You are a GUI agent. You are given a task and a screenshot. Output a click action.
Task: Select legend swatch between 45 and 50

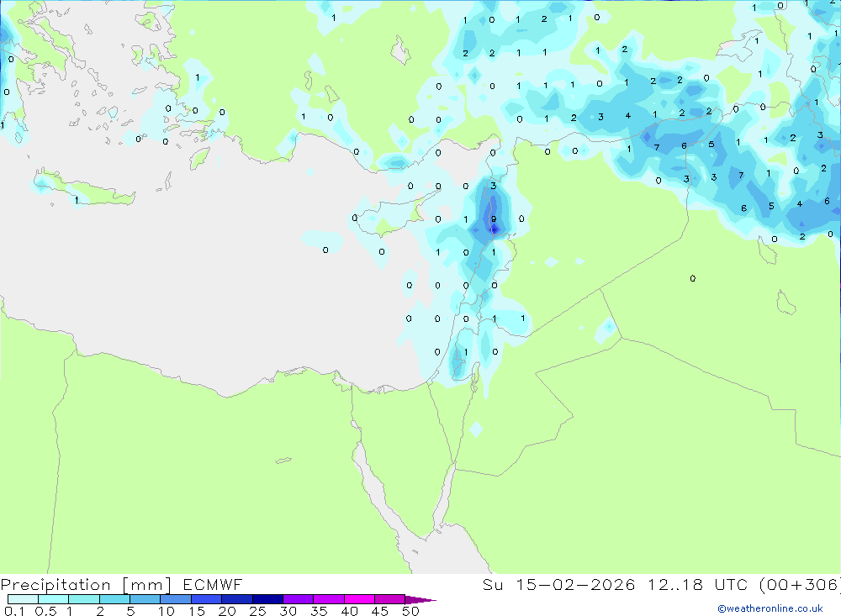tap(390, 599)
